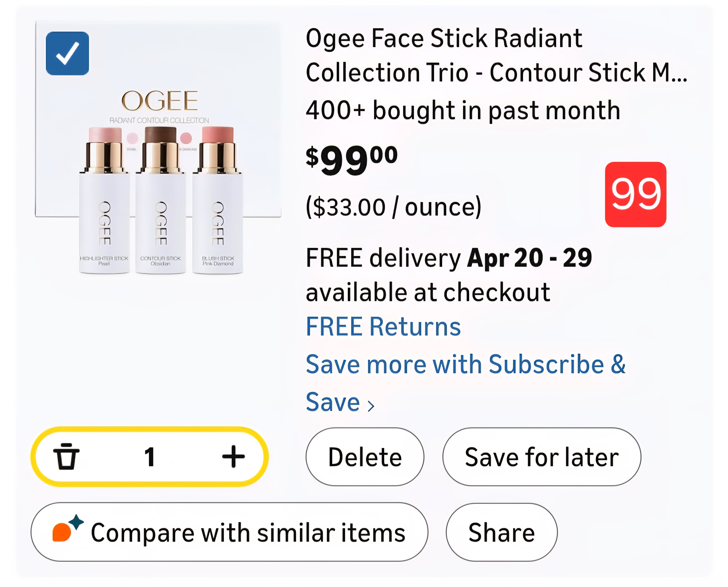Screen dimensions: 728x587
Task: Open Save more with Subscribe & Save
Action: pyautogui.click(x=465, y=364)
